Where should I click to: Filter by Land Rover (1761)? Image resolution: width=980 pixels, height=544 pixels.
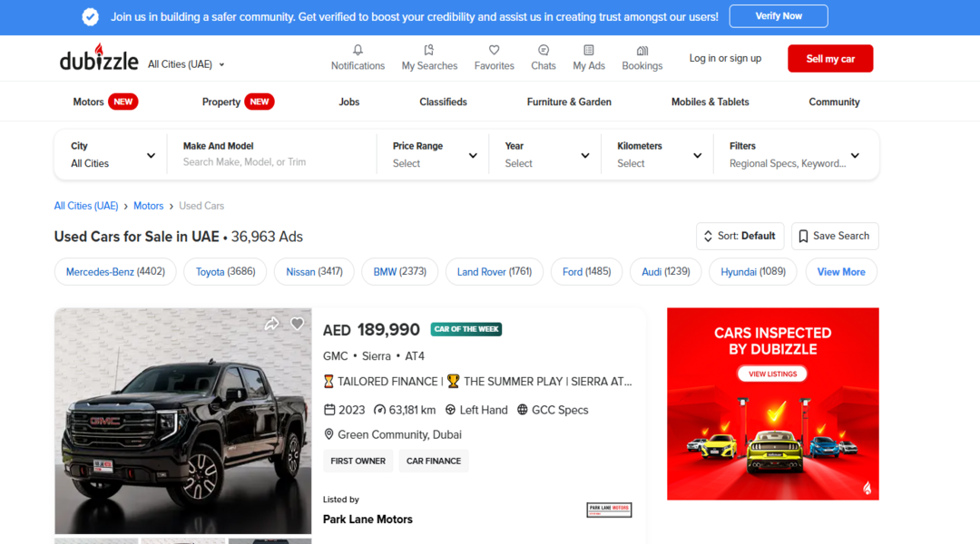click(x=495, y=272)
